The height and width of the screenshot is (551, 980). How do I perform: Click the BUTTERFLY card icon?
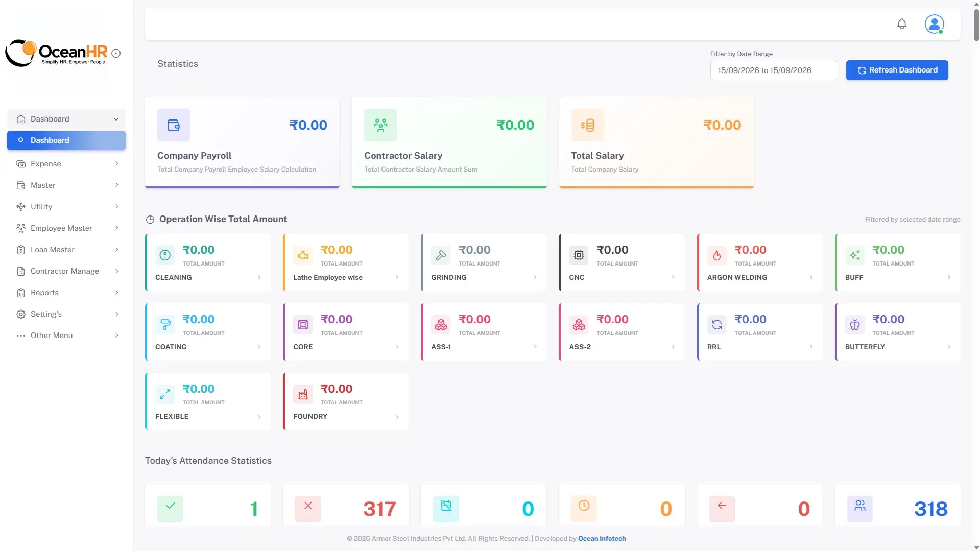click(x=855, y=324)
